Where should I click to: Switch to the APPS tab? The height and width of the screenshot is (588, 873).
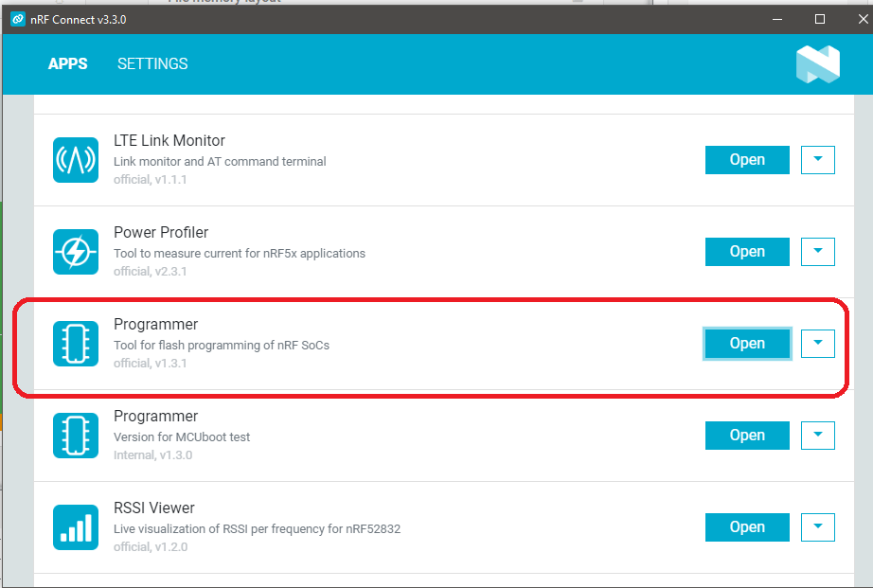tap(68, 64)
